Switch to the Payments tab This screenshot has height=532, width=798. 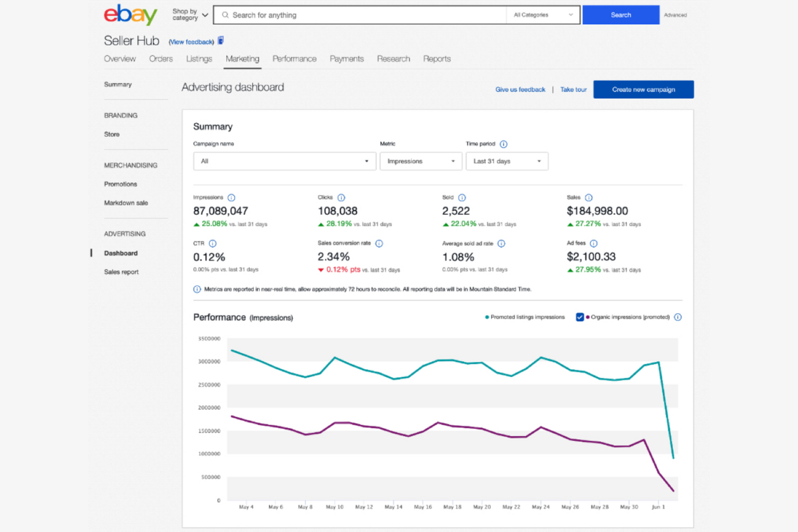click(347, 59)
